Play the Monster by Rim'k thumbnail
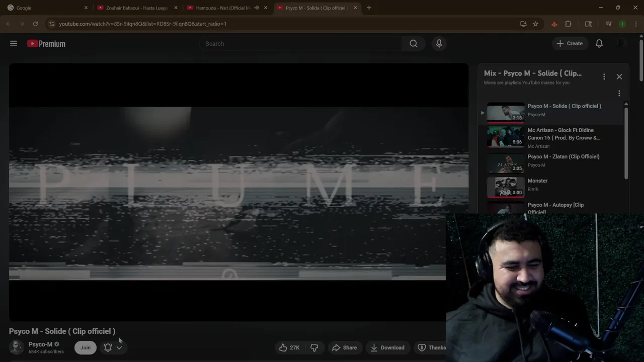 tap(506, 188)
